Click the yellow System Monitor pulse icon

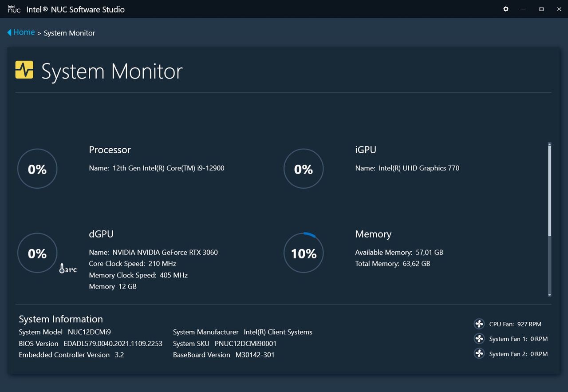coord(24,70)
